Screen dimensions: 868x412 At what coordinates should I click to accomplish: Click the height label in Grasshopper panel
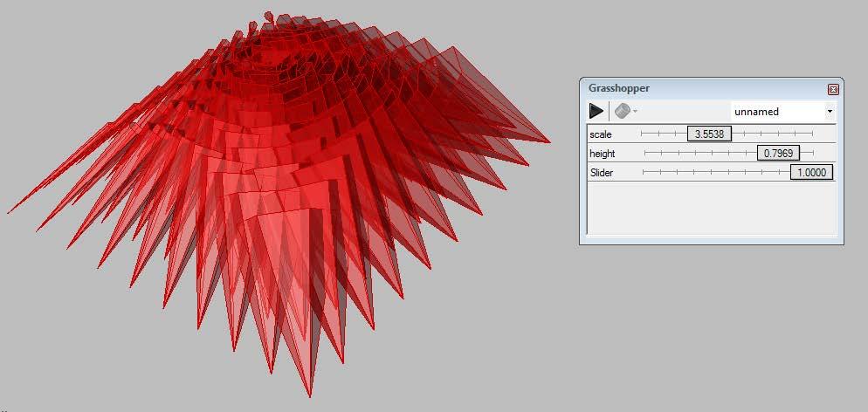(x=603, y=154)
